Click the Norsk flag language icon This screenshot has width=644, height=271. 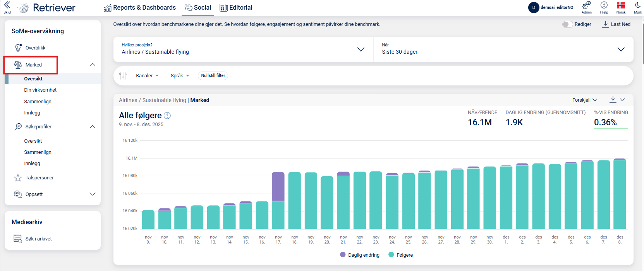[621, 5]
